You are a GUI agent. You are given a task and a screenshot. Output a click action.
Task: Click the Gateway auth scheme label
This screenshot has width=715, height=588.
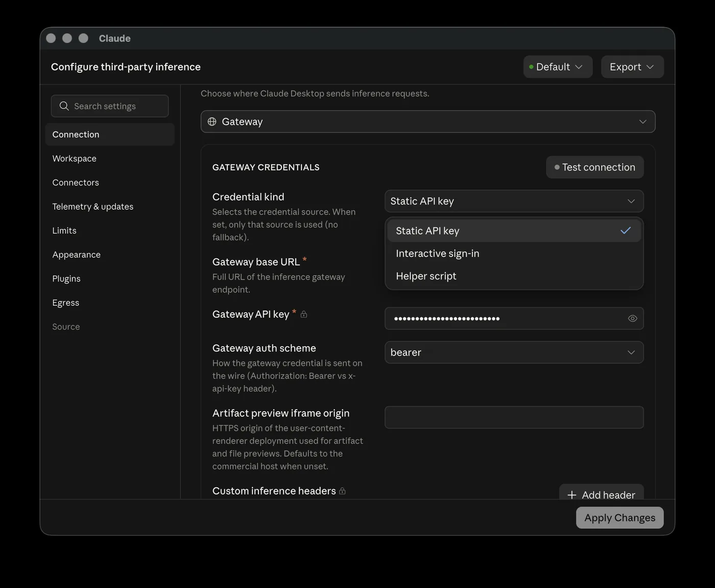264,348
